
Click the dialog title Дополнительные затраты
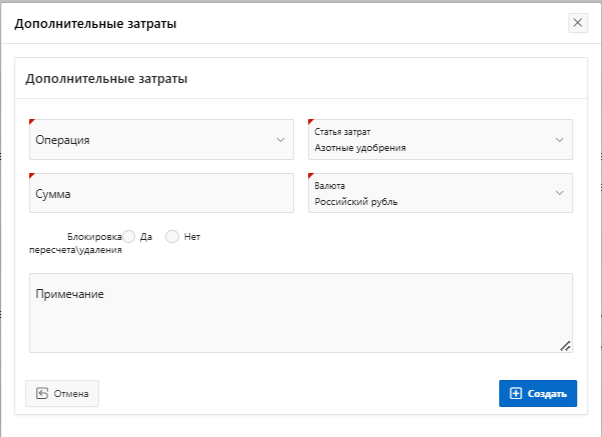pos(96,24)
